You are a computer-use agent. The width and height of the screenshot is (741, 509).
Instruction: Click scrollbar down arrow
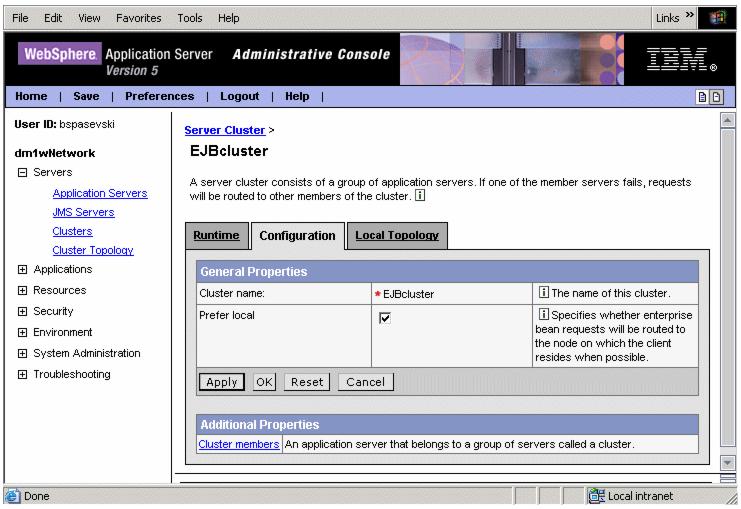[x=728, y=462]
